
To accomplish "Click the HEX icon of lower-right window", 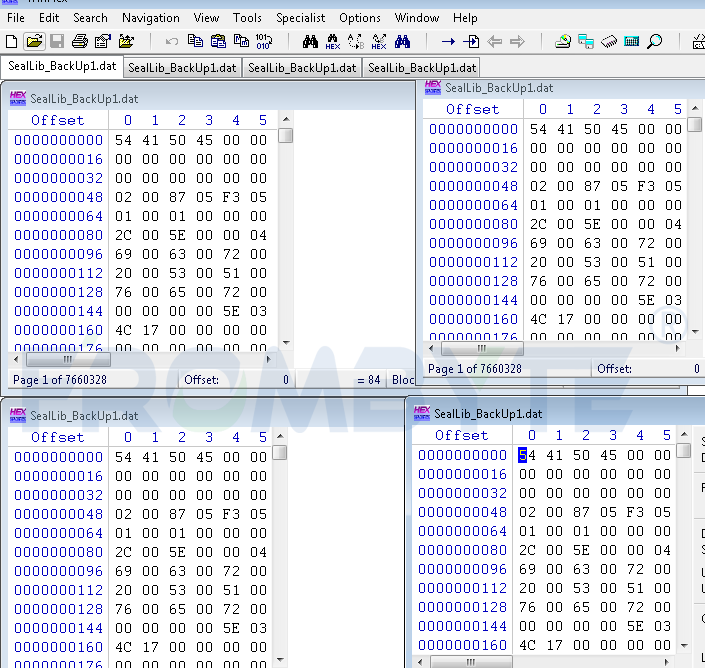I will [422, 413].
